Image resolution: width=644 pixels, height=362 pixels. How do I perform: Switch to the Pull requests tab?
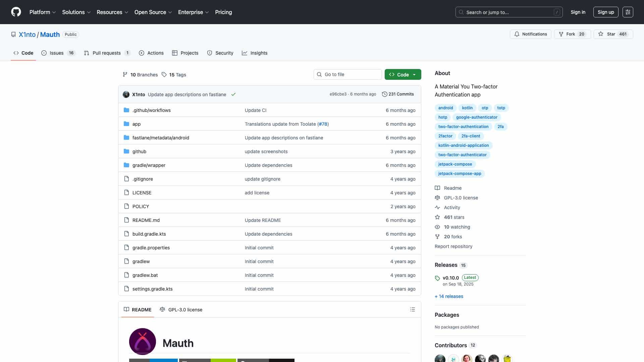(107, 53)
